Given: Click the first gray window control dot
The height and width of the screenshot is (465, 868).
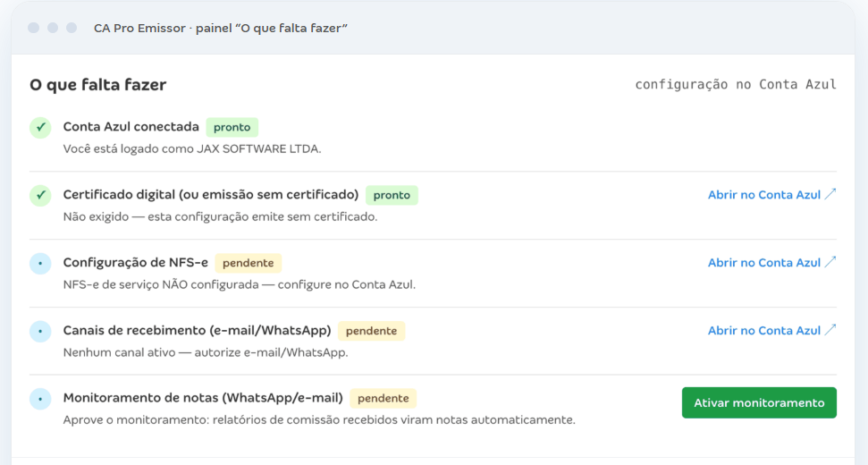Looking at the screenshot, I should [x=34, y=28].
